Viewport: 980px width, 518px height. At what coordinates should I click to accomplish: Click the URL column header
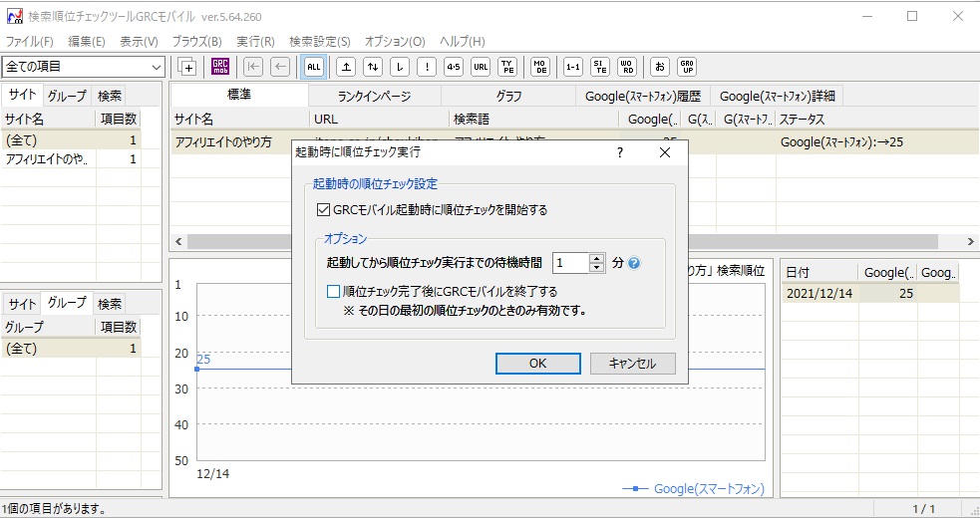point(380,119)
